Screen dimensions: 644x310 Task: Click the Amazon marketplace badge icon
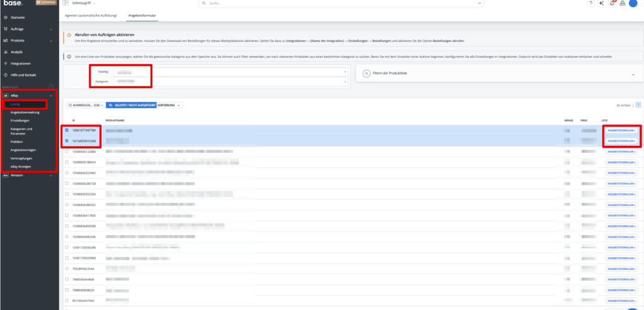6,175
